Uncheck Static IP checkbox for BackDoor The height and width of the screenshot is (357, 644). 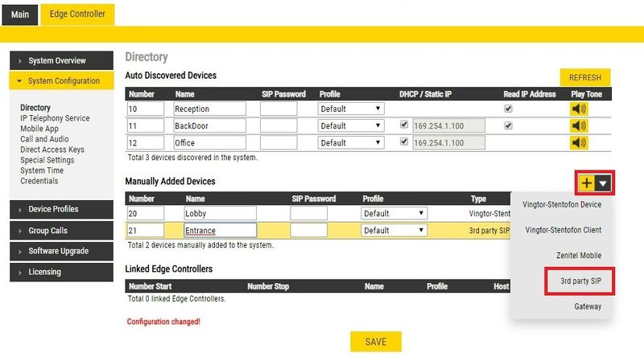404,125
